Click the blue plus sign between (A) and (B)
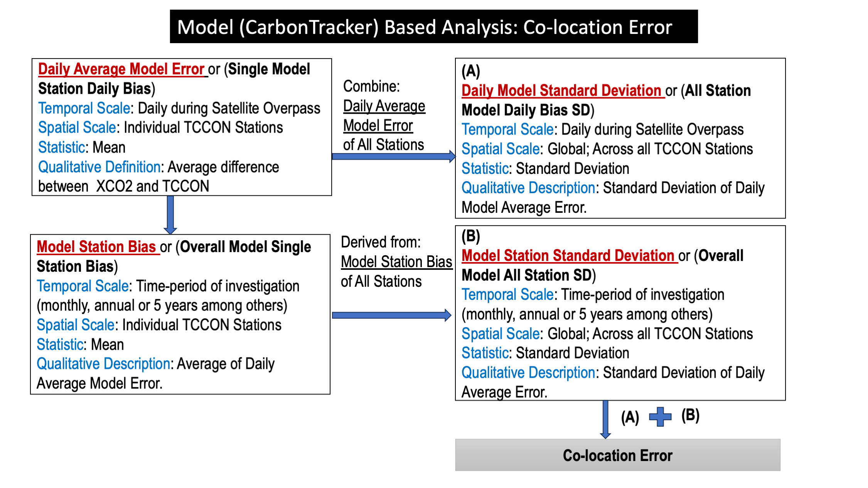Image resolution: width=868 pixels, height=488 pixels. tap(660, 417)
